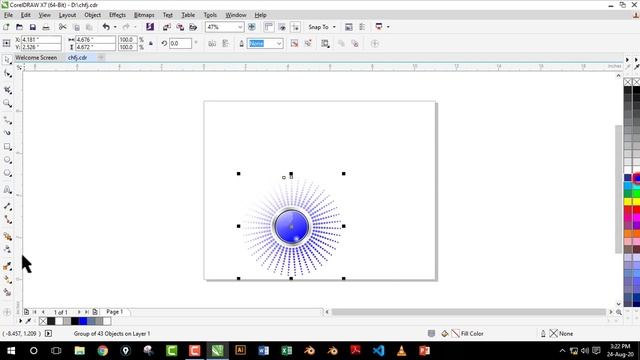Select the Polygon tool
Image resolution: width=640 pixels, height=360 pixels.
(7, 173)
